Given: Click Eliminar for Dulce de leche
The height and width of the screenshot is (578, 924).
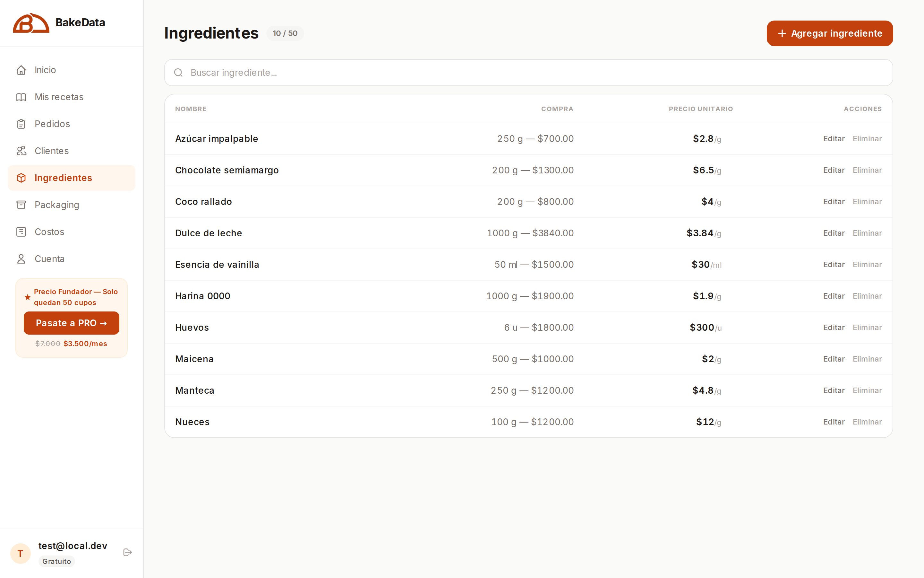Looking at the screenshot, I should point(867,233).
